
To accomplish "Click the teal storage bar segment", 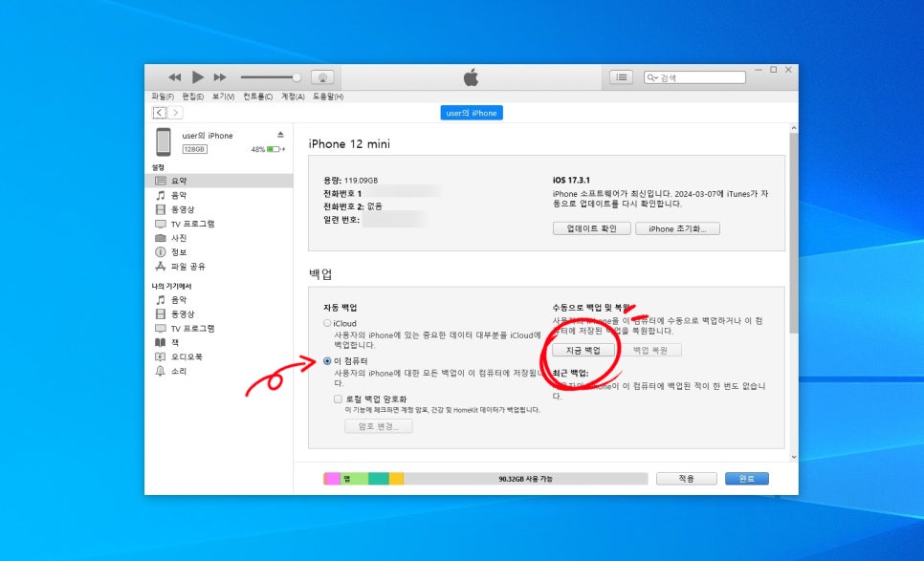I will pos(379,479).
